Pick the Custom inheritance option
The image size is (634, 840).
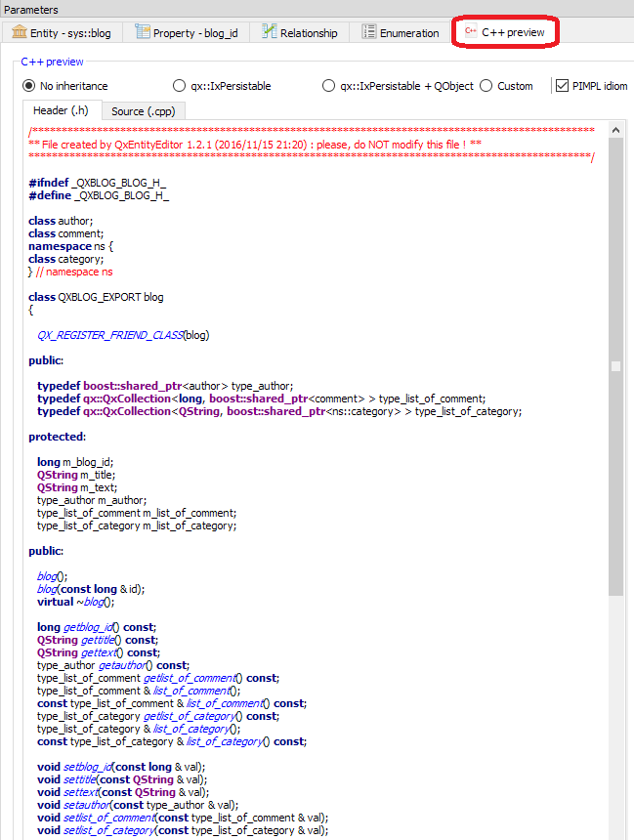coord(486,86)
